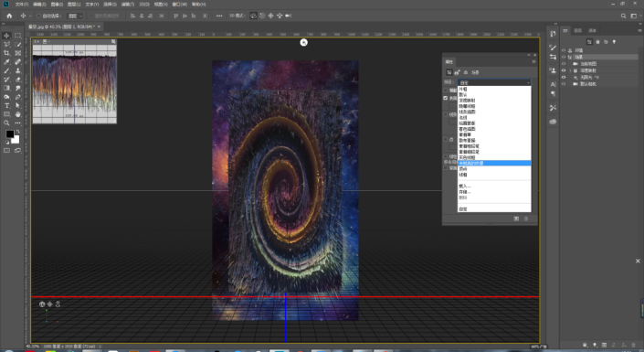Enable the 横截面 checkbox in Properties
This screenshot has height=352, width=644.
click(x=446, y=90)
